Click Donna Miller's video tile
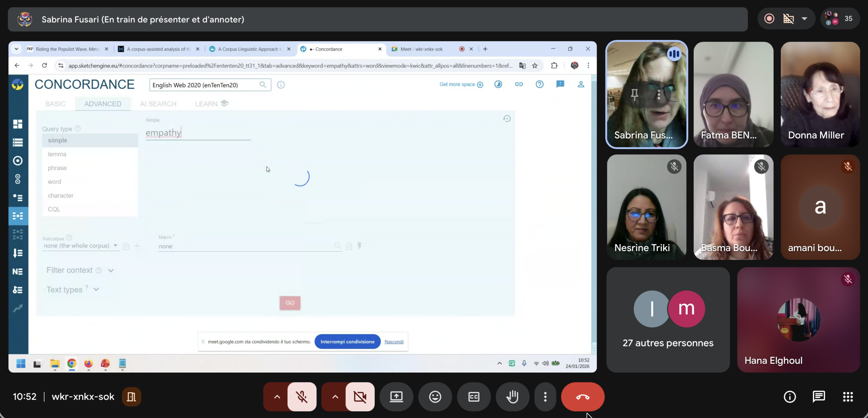 click(820, 94)
